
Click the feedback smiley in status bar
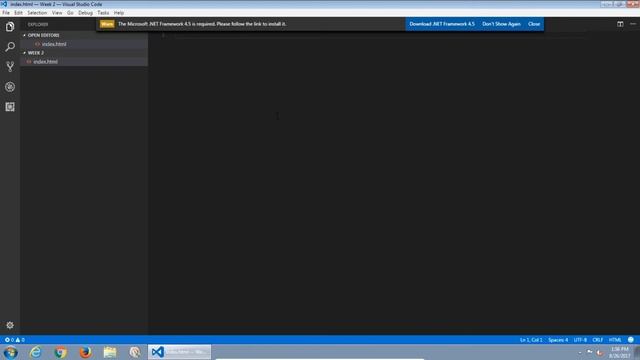631,340
